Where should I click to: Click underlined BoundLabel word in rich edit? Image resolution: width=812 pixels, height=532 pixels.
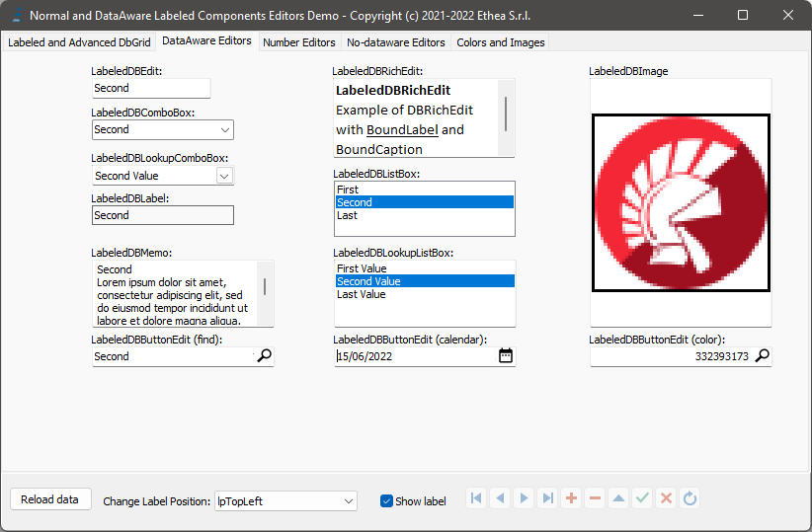(x=402, y=130)
